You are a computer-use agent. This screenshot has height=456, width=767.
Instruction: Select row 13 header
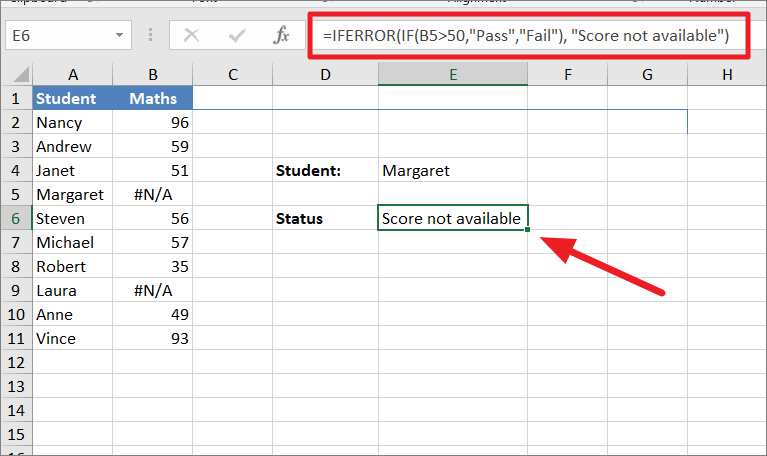click(x=16, y=386)
